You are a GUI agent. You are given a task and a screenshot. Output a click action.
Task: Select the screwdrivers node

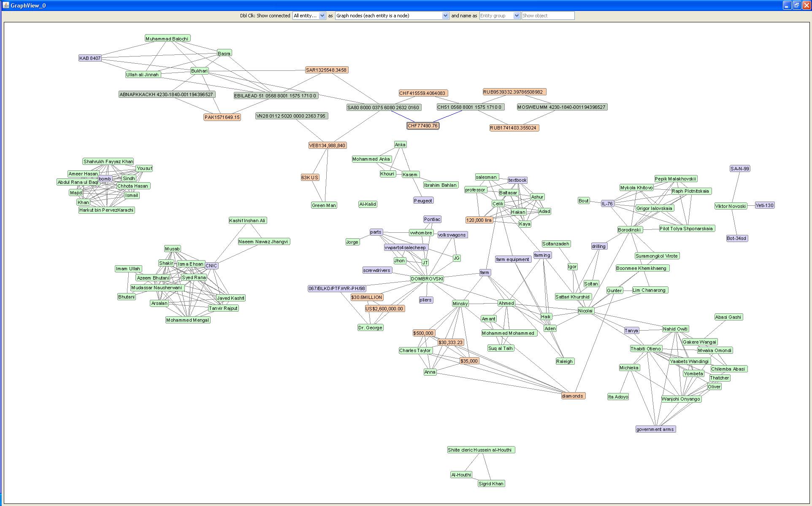pyautogui.click(x=377, y=270)
